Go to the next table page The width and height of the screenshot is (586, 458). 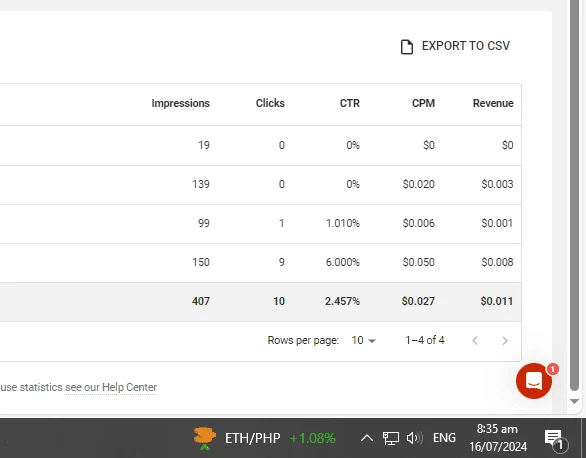(505, 341)
